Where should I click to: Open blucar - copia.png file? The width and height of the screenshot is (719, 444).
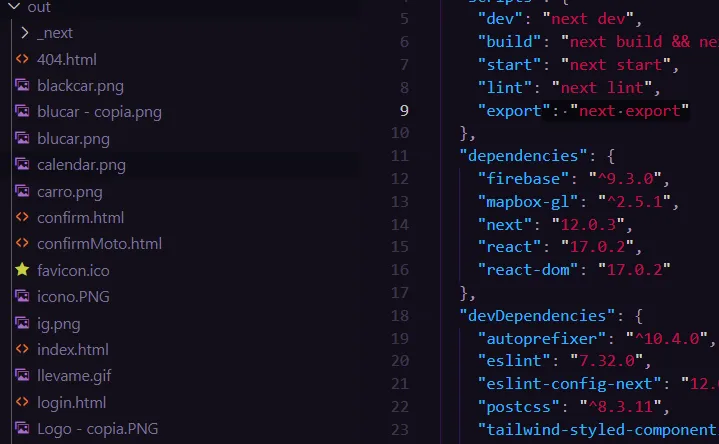pyautogui.click(x=99, y=112)
